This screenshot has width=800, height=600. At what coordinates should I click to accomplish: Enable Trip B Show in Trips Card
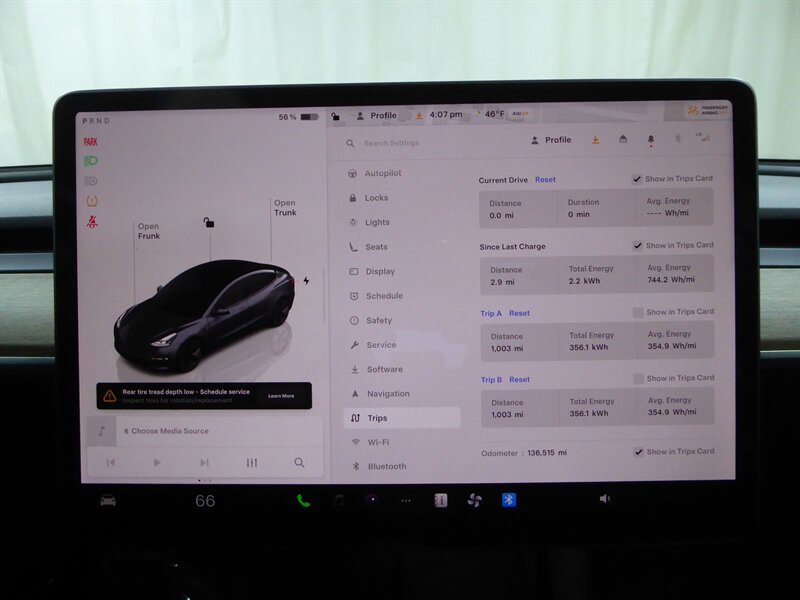point(638,379)
